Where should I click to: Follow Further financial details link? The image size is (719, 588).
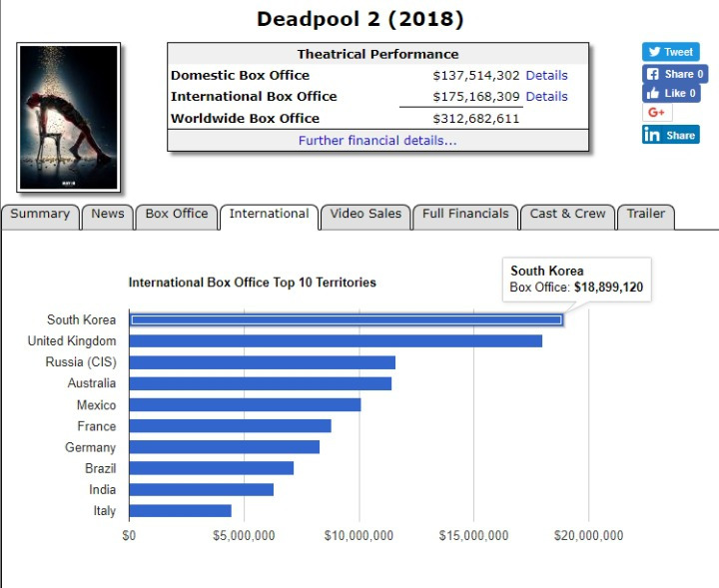pos(377,140)
